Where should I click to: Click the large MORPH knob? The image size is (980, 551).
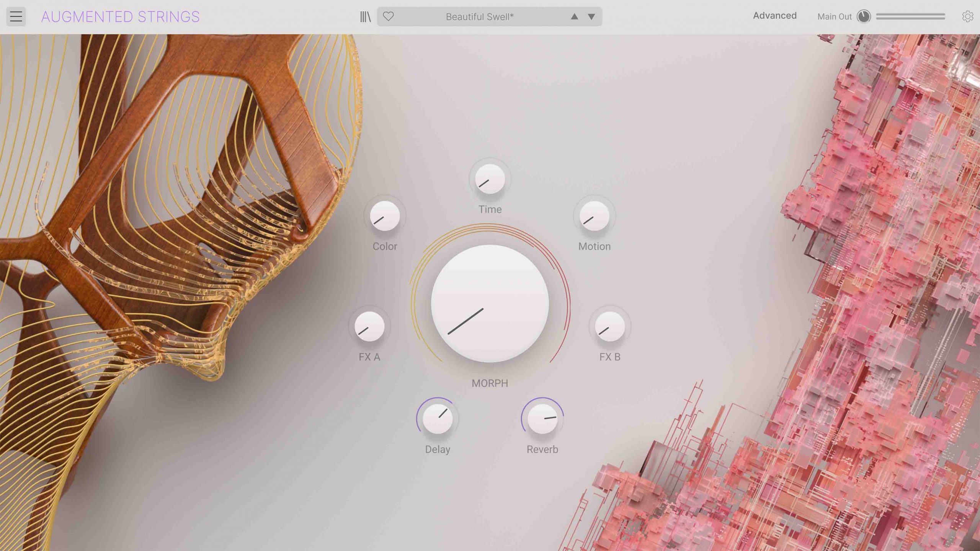490,303
